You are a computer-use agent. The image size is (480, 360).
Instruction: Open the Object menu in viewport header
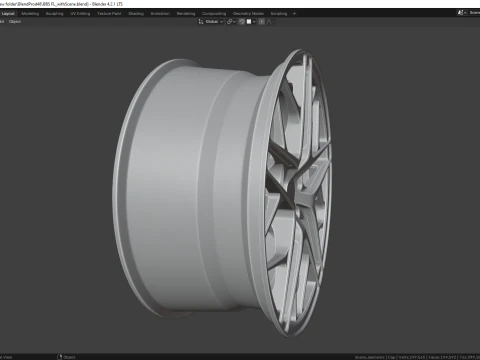tap(15, 22)
